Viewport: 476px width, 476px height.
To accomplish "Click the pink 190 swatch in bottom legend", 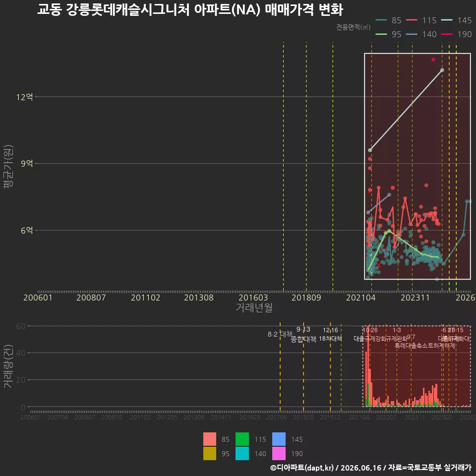I will coord(279,453).
